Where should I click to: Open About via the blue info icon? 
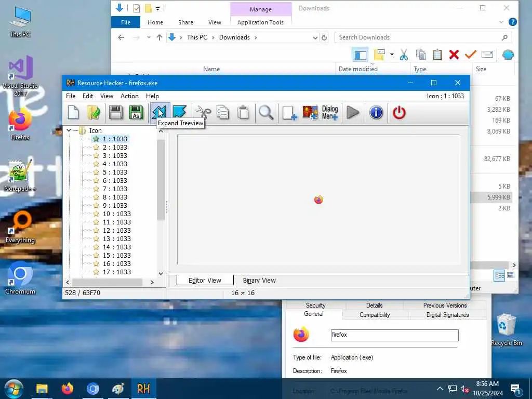[x=376, y=113]
